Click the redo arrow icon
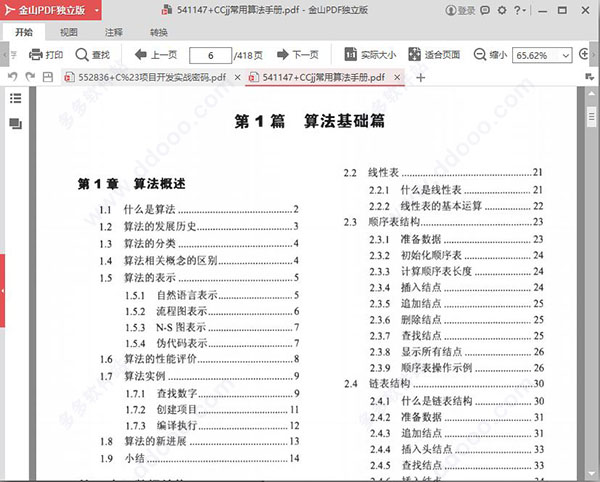The width and height of the screenshot is (600, 482). coord(30,77)
